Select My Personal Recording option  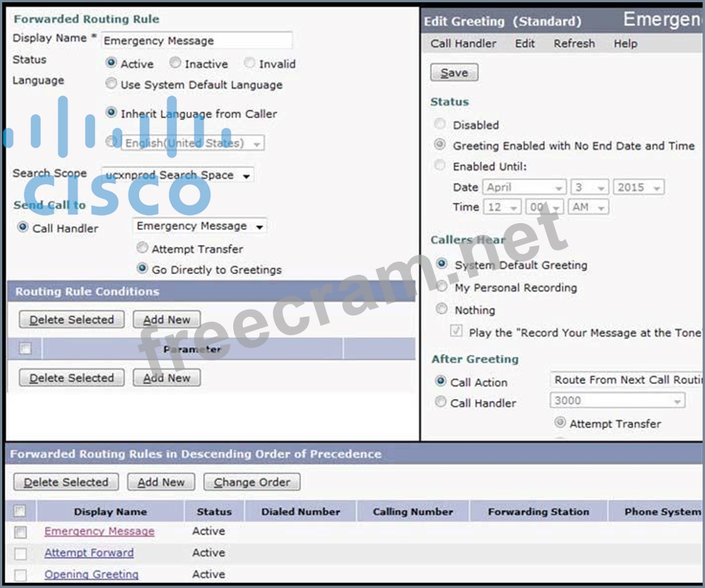tap(441, 287)
